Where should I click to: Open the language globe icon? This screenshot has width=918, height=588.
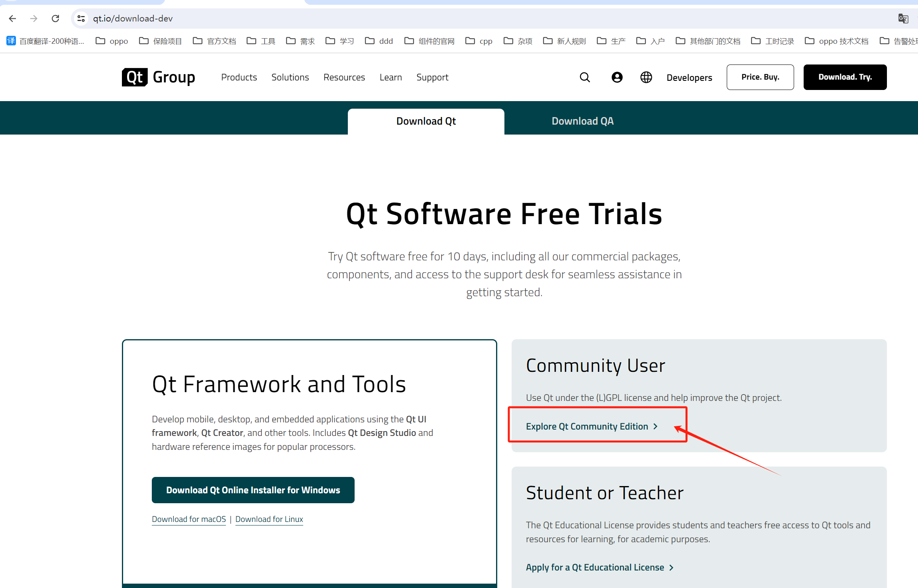pos(646,77)
